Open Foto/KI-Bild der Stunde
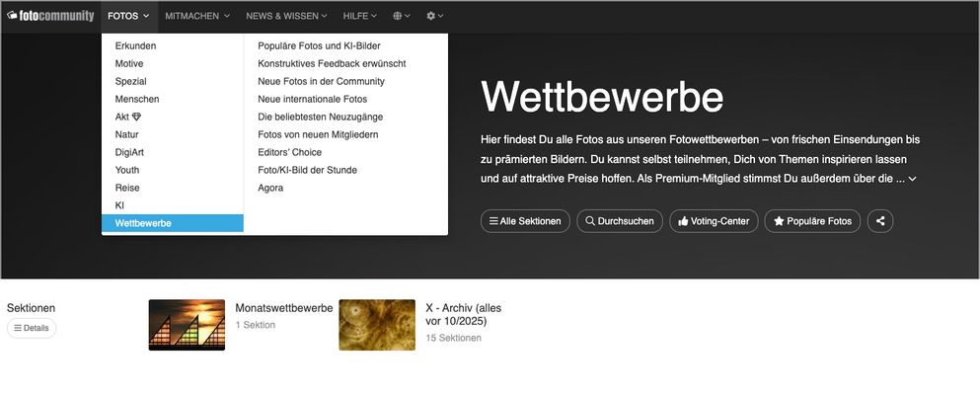The height and width of the screenshot is (395, 980). 308,170
